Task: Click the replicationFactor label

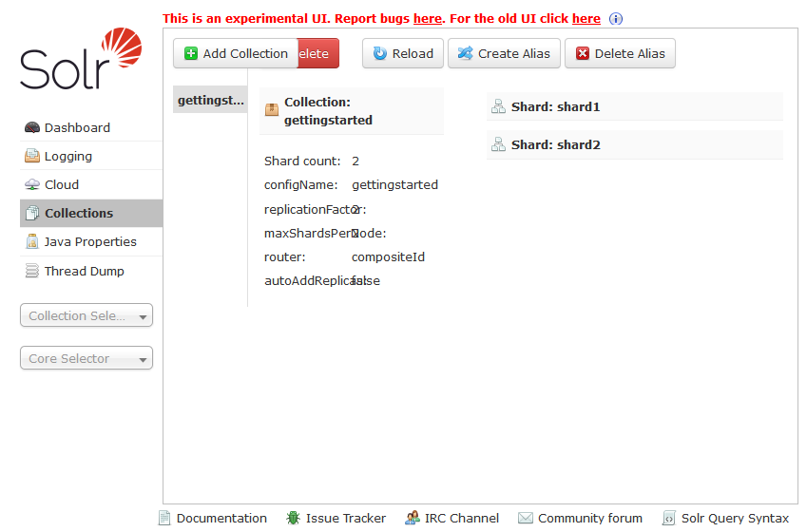Action: pos(315,209)
